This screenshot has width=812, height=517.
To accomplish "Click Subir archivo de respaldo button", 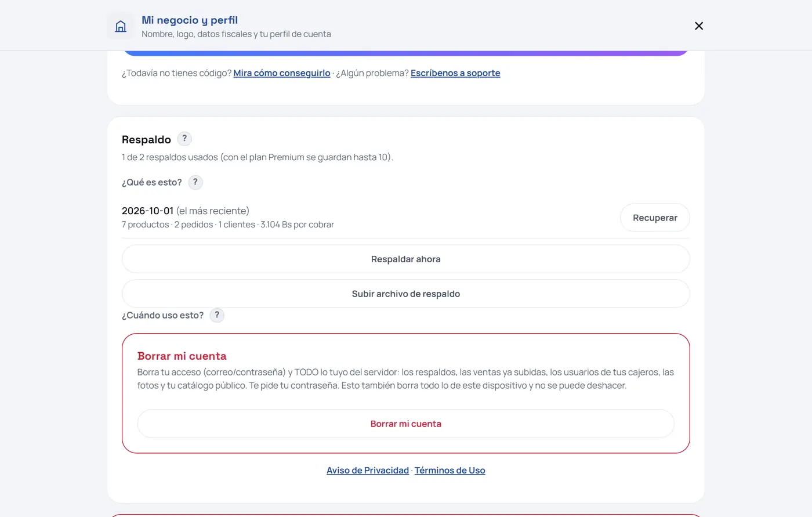I will tap(406, 294).
